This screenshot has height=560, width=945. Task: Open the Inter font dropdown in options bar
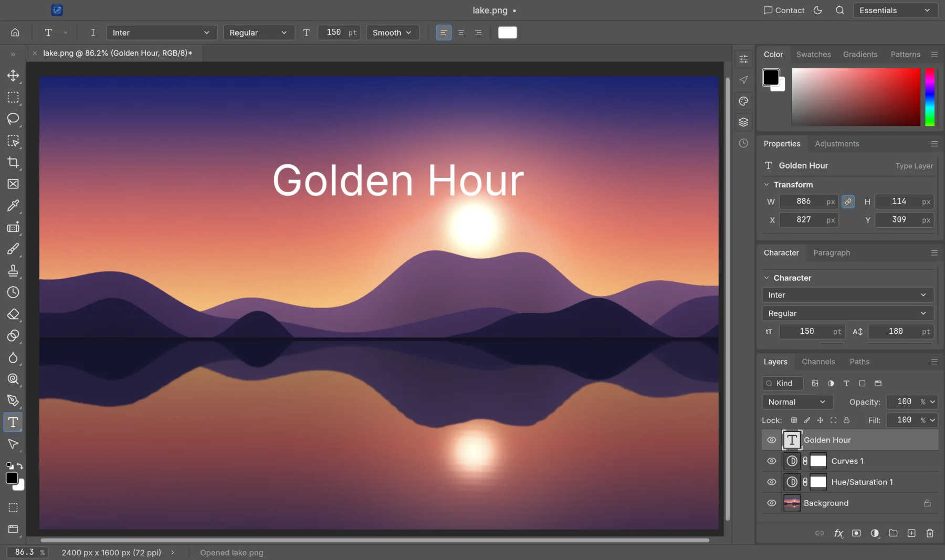(161, 33)
